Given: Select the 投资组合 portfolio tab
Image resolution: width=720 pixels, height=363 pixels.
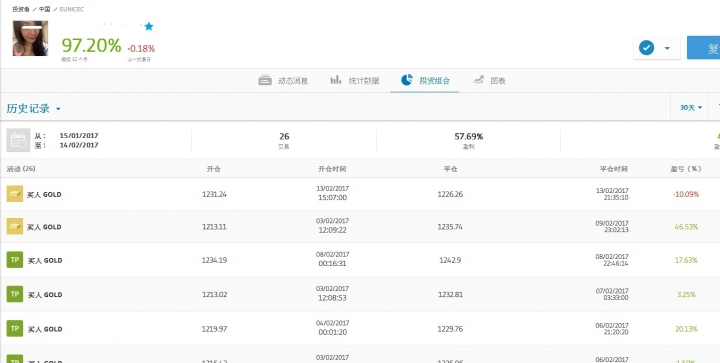Looking at the screenshot, I should [x=425, y=81].
